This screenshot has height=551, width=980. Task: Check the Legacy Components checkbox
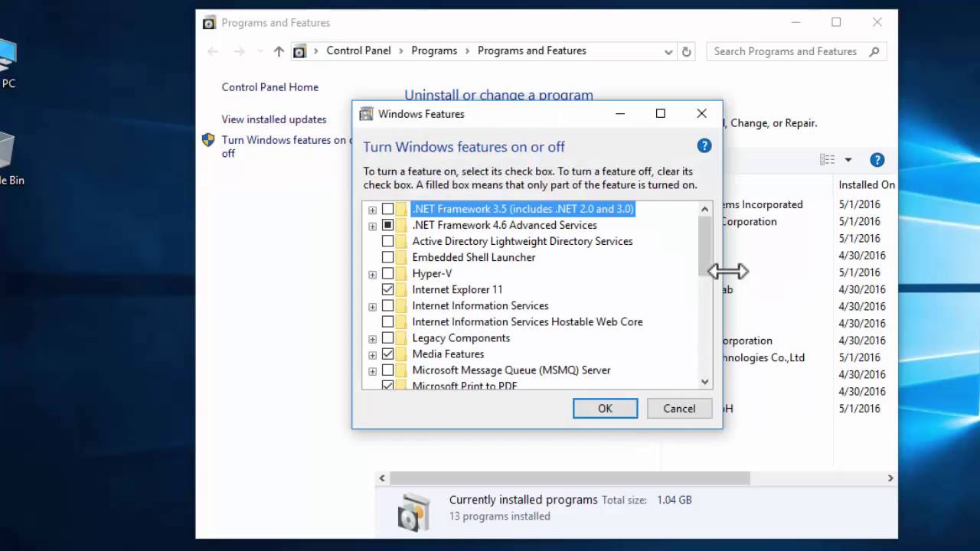(x=388, y=337)
